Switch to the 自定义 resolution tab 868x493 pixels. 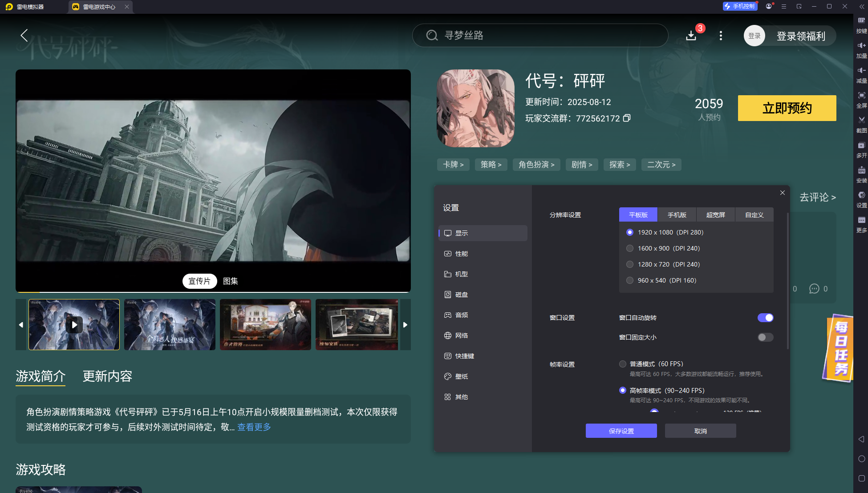click(754, 214)
